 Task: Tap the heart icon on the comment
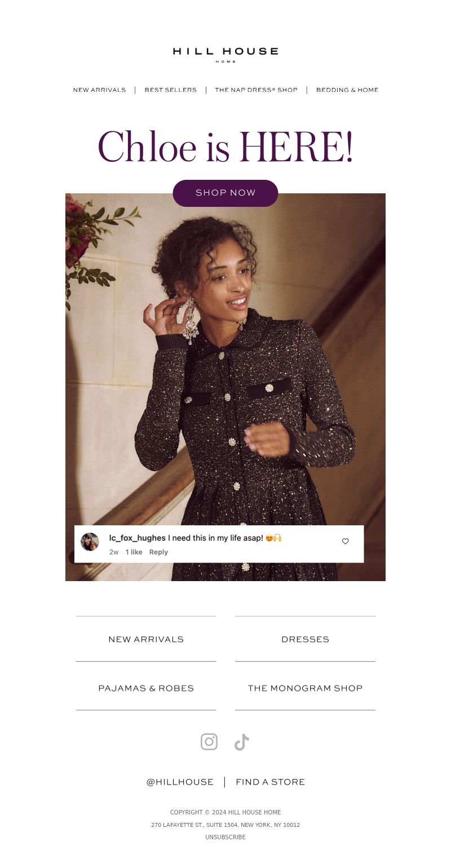(x=346, y=541)
